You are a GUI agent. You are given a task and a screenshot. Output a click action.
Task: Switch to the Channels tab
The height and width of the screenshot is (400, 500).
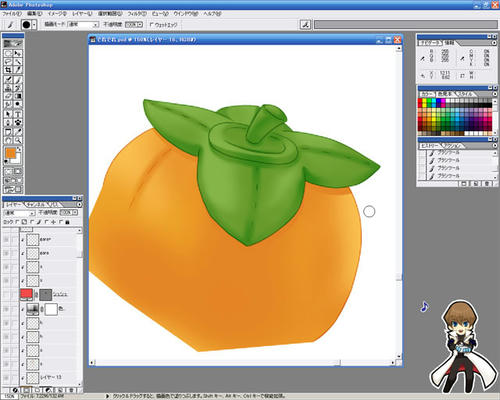[36, 204]
